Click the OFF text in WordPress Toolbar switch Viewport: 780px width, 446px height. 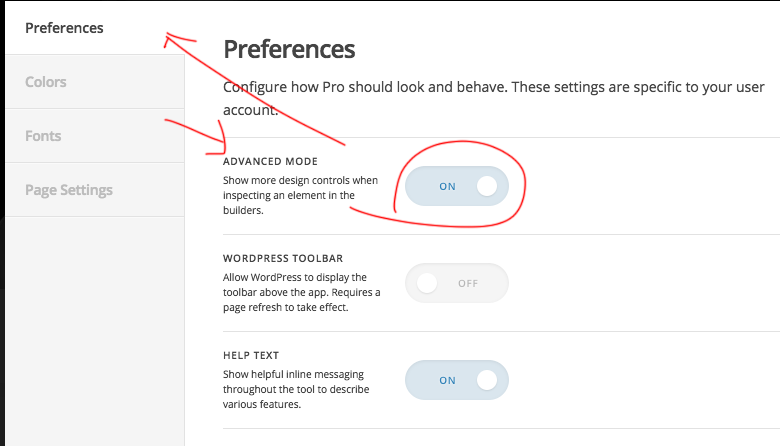click(x=468, y=283)
